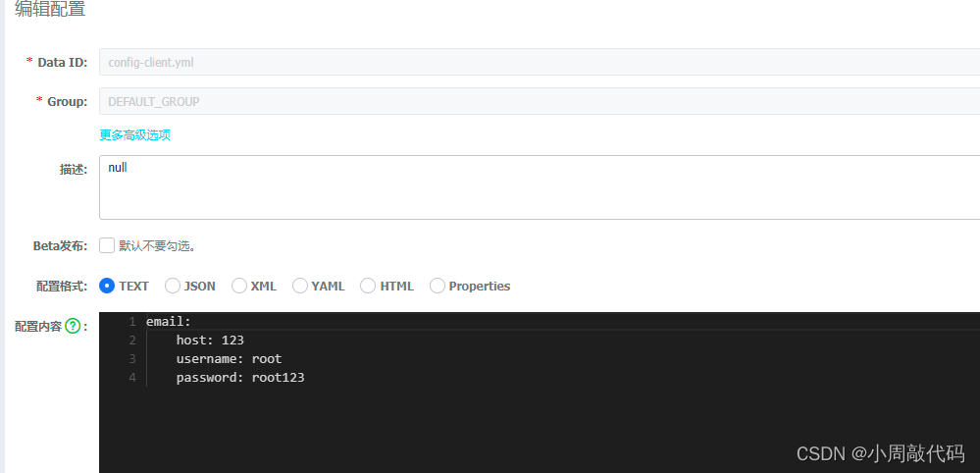Click the Data ID field config-client.yml

click(x=540, y=62)
